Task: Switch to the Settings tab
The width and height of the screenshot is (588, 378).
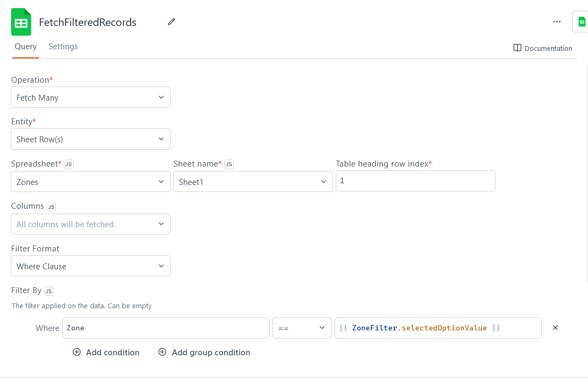Action: (x=63, y=47)
